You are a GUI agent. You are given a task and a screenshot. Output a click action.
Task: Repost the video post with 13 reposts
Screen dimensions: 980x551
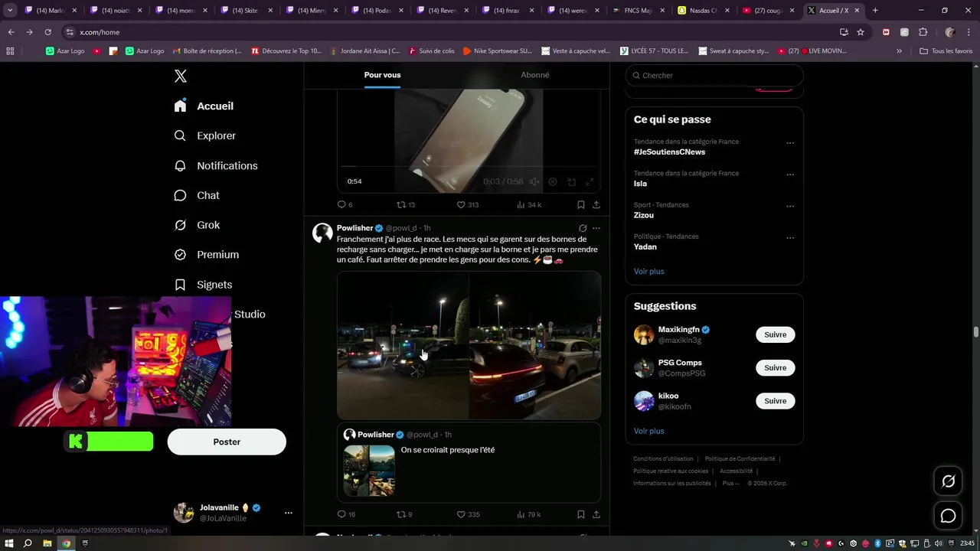(405, 204)
